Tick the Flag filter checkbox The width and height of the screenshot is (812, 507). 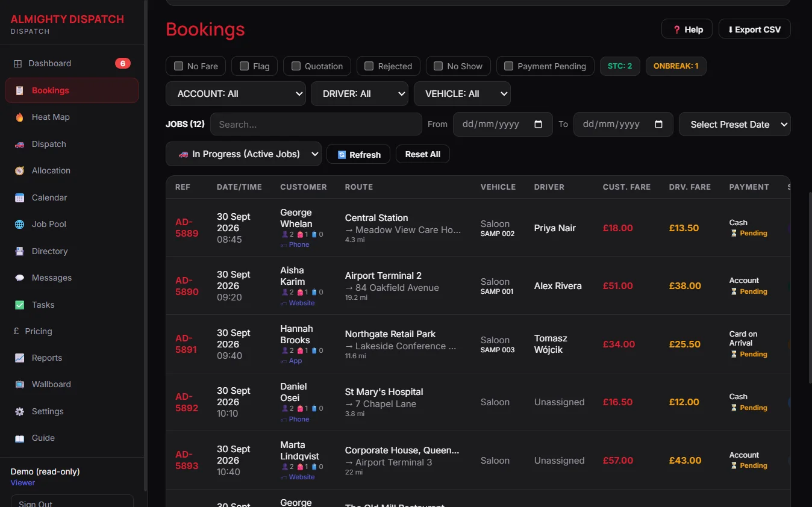point(244,66)
